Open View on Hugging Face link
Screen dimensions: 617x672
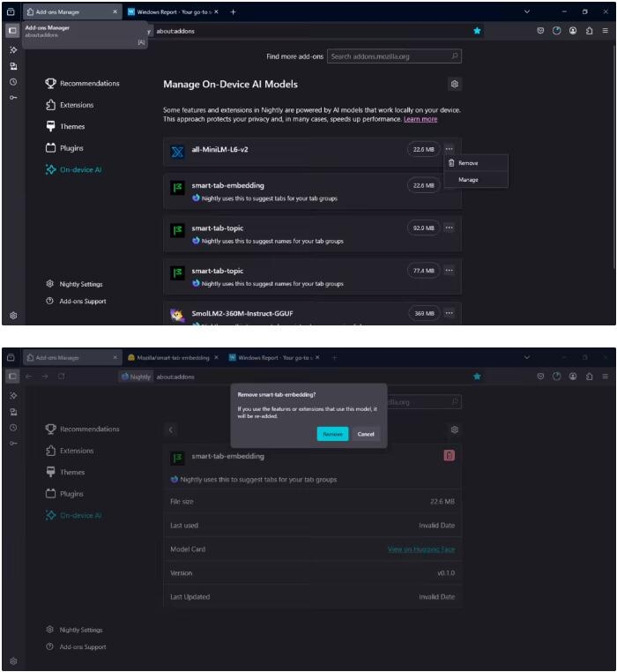[x=421, y=549]
